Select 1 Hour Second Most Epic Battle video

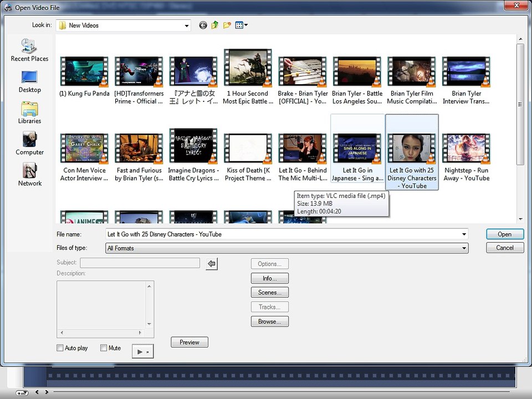(x=248, y=77)
